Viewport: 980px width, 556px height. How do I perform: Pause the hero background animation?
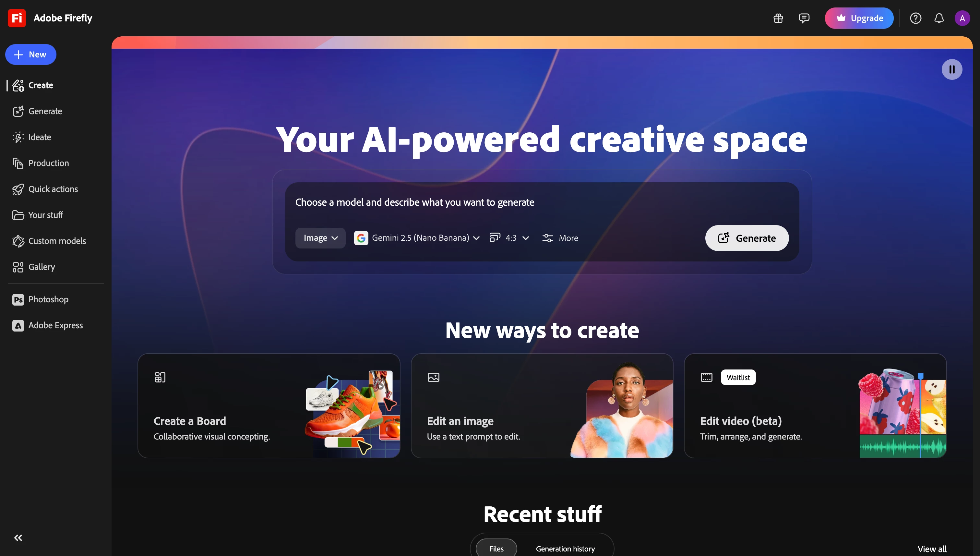pyautogui.click(x=952, y=69)
